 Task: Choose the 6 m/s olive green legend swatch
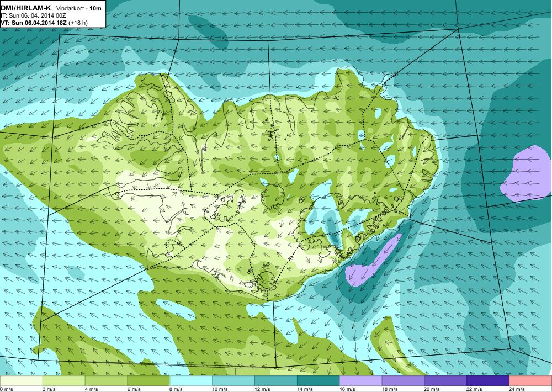148,381
